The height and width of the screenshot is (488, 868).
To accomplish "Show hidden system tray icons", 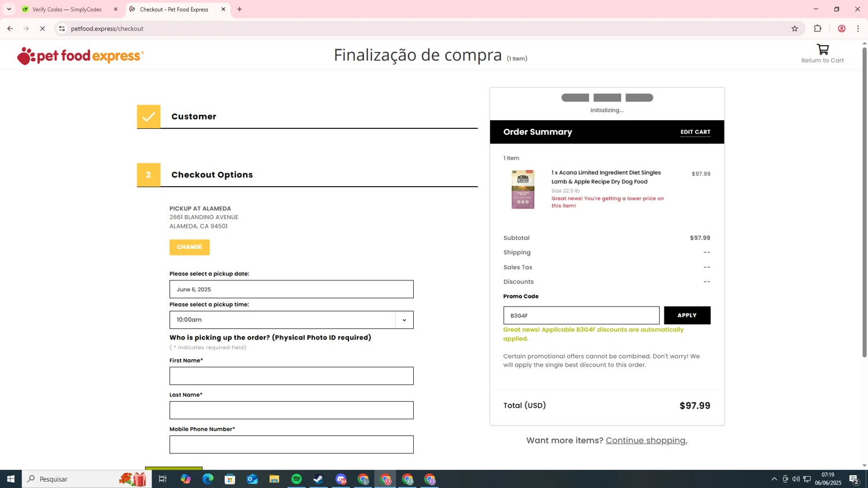I will coord(774,479).
